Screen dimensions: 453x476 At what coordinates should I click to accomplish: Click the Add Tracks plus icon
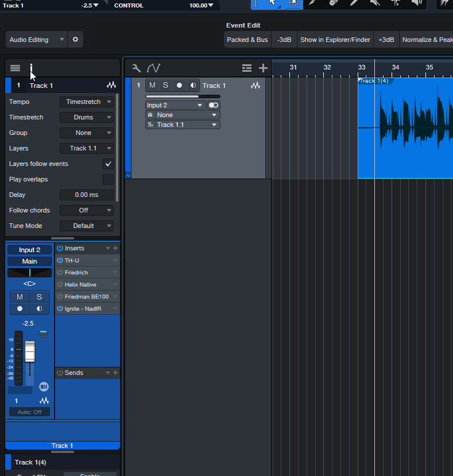click(263, 68)
